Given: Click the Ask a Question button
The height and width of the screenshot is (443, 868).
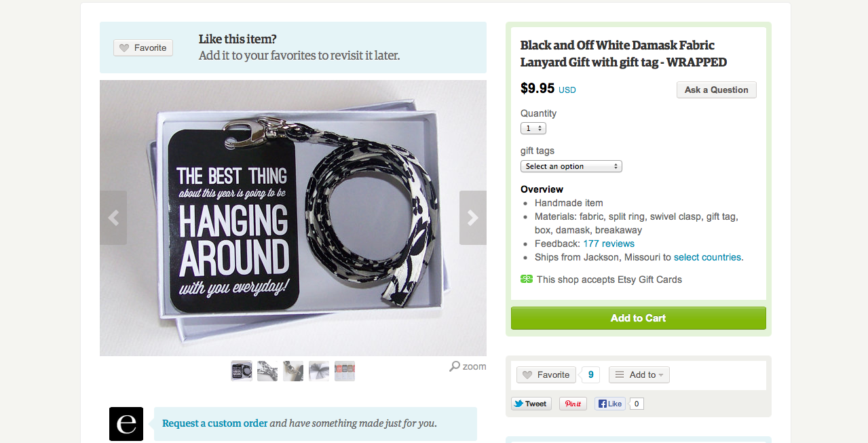Looking at the screenshot, I should [716, 90].
